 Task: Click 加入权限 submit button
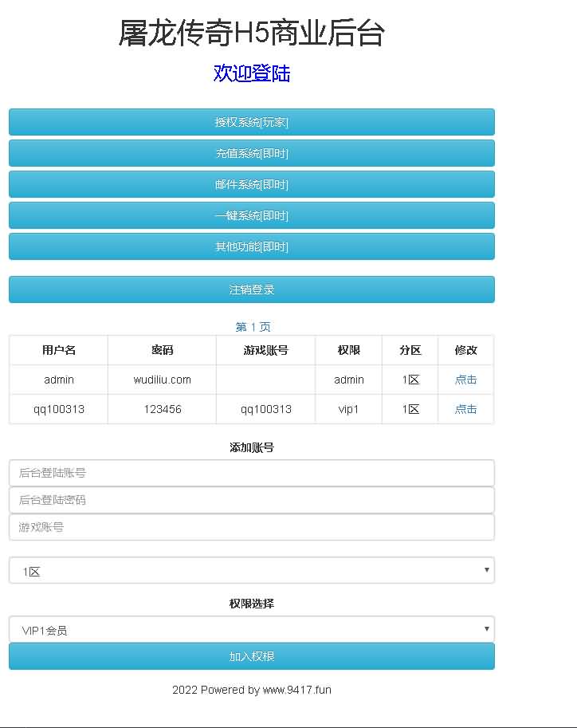point(252,656)
